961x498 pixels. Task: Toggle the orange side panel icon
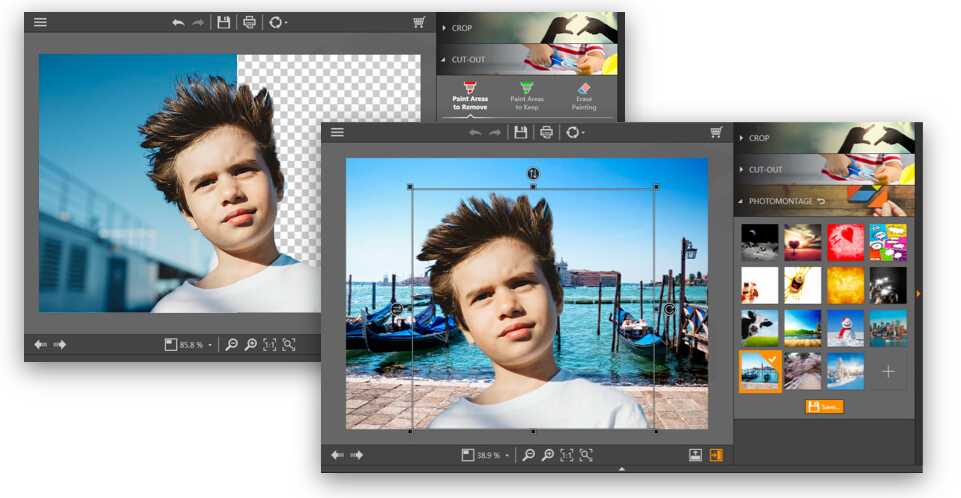tap(716, 455)
